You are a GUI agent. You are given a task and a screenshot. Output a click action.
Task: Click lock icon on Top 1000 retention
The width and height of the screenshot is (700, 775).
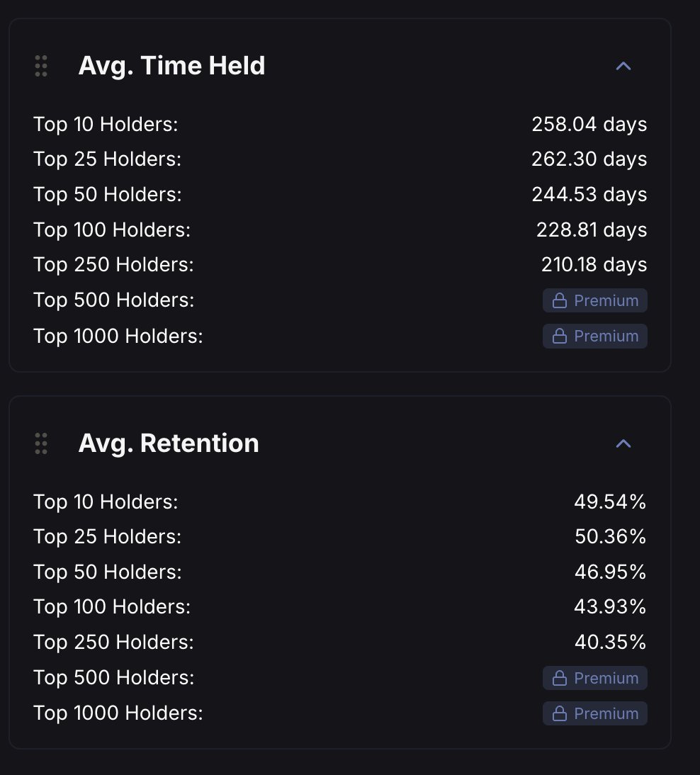(560, 713)
